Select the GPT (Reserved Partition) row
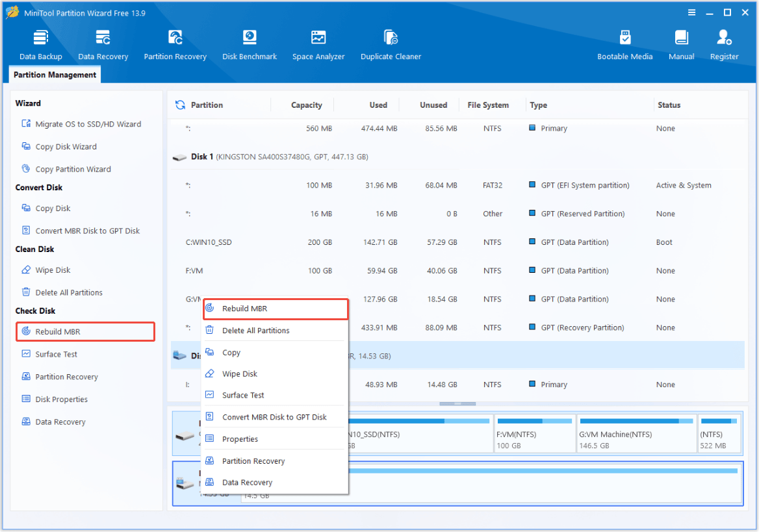Image resolution: width=759 pixels, height=532 pixels. click(457, 214)
